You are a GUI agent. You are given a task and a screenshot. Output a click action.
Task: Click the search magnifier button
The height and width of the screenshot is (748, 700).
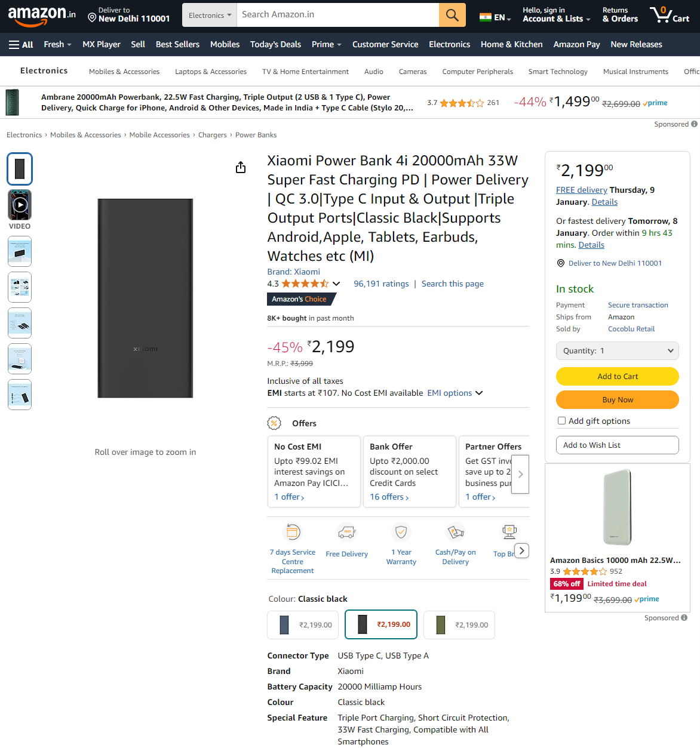[x=452, y=15]
